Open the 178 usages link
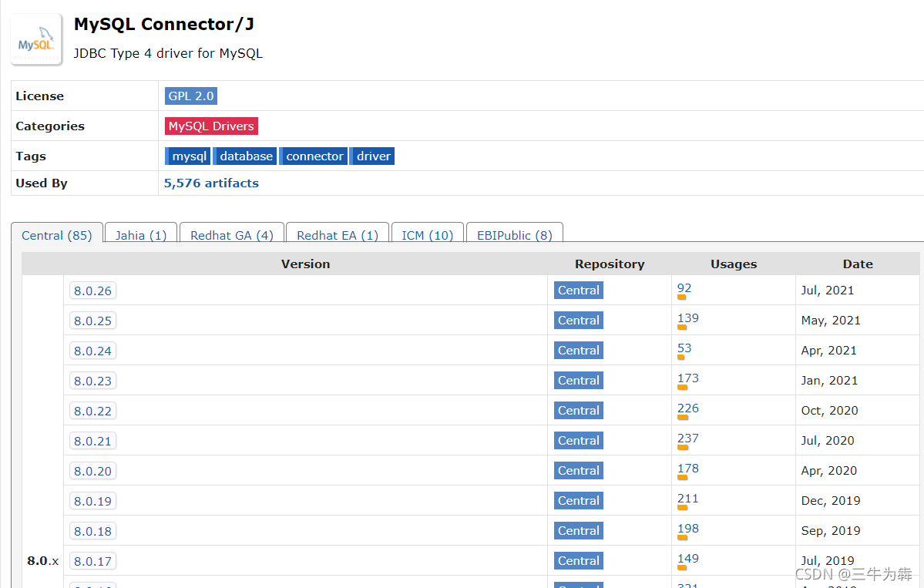 tap(687, 469)
